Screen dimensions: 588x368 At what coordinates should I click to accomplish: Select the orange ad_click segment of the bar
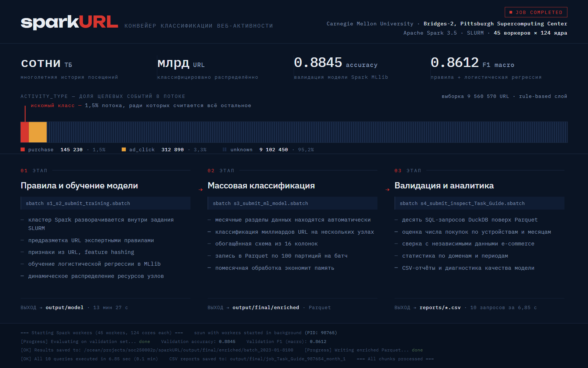38,132
